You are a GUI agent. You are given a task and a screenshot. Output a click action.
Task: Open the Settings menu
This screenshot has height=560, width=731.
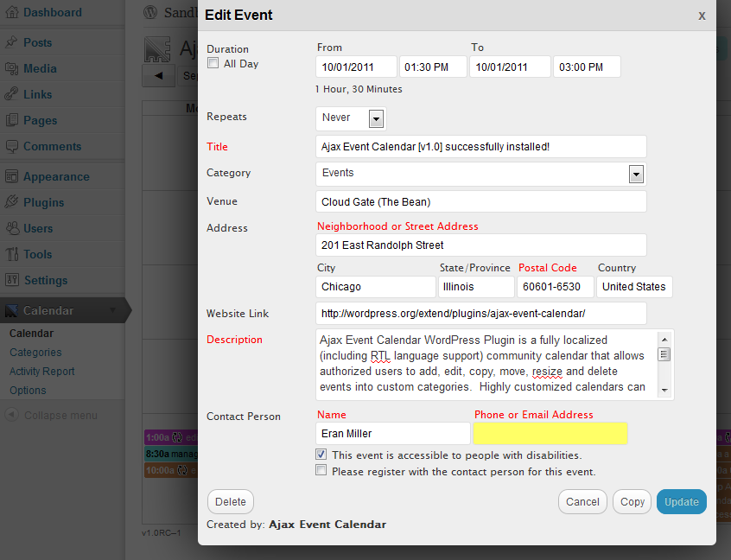pos(46,280)
